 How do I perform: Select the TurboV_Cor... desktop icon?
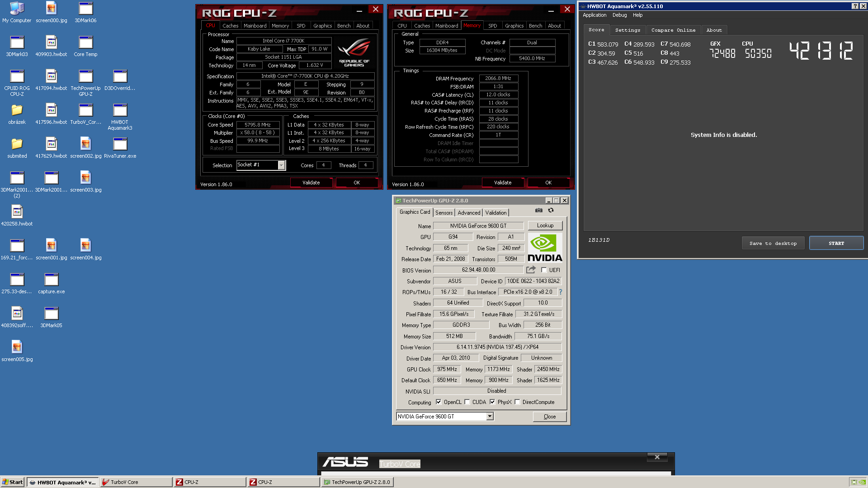pyautogui.click(x=85, y=114)
